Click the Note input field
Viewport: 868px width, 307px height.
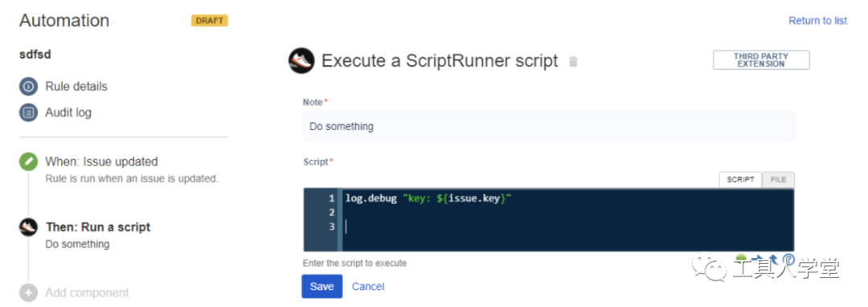(549, 127)
